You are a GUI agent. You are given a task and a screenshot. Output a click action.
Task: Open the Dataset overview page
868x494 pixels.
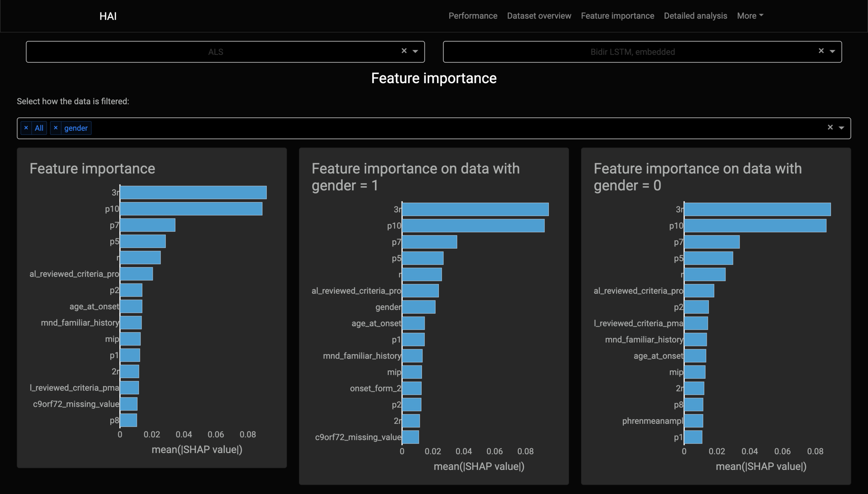click(x=539, y=16)
